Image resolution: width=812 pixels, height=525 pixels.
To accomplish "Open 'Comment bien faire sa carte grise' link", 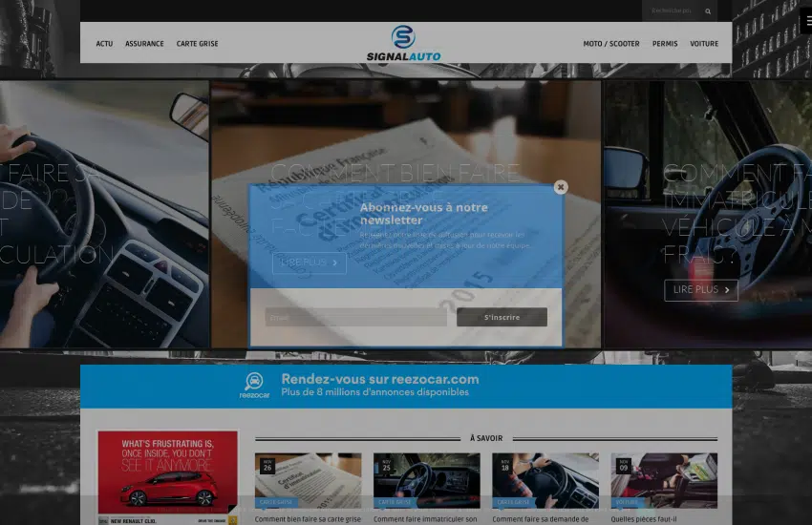I will click(308, 518).
